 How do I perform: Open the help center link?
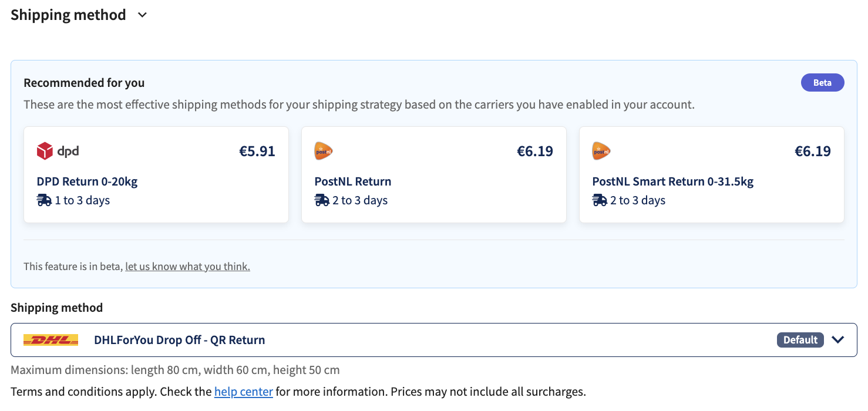[x=244, y=392]
